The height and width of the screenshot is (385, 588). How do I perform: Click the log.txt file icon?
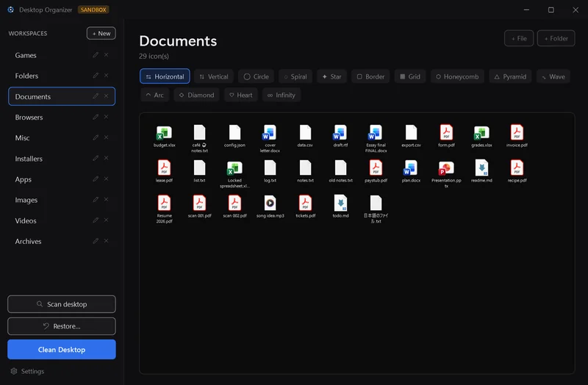[x=270, y=168]
